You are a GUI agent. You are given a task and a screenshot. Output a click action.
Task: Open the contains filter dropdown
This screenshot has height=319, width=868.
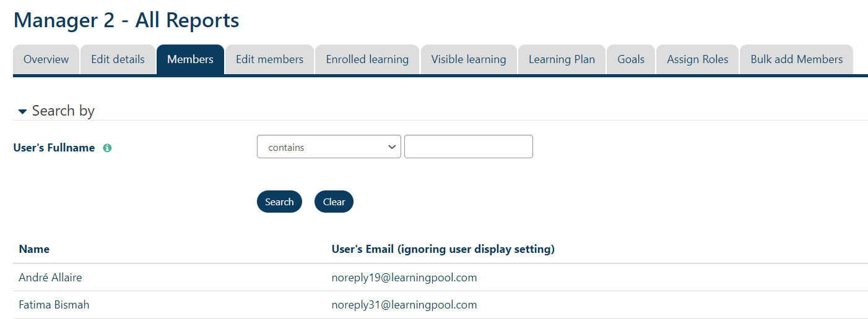pyautogui.click(x=329, y=147)
